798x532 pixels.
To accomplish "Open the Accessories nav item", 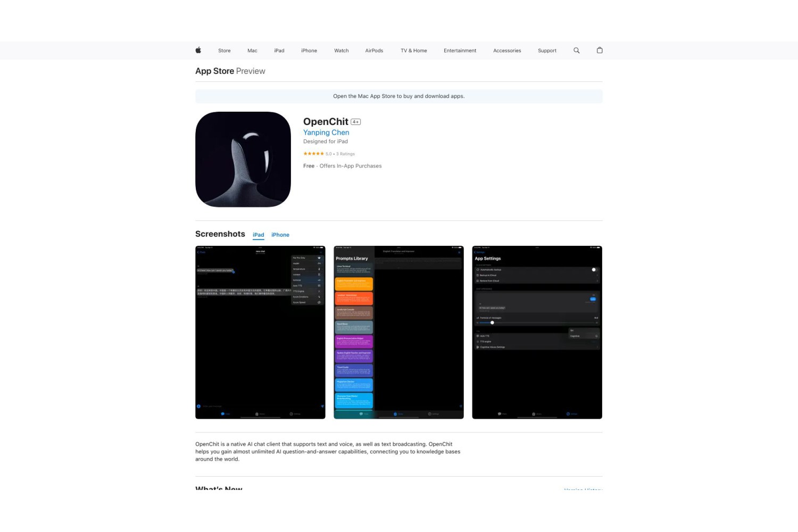I will (507, 51).
